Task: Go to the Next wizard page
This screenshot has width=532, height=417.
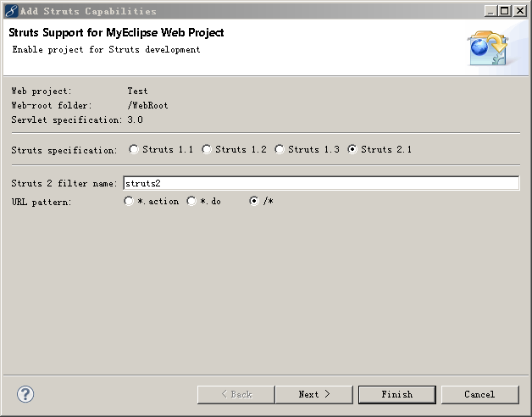Action: click(x=313, y=394)
